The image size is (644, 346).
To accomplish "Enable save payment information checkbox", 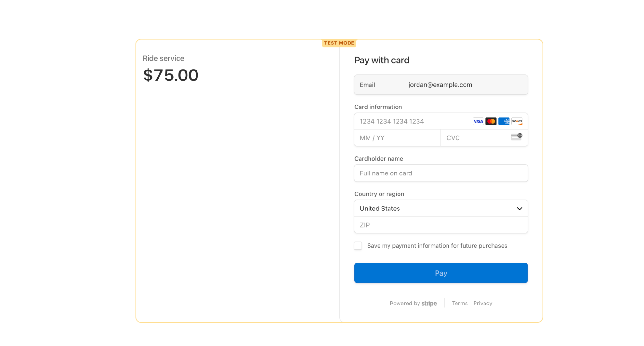I will [358, 246].
